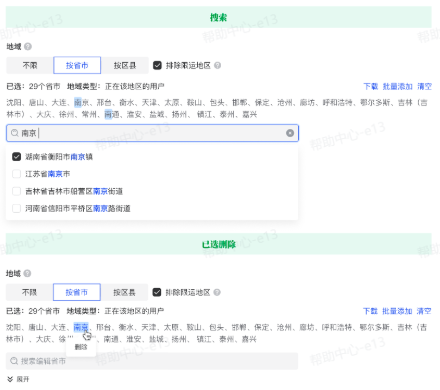Select 不限 in the 搜索 section

(x=30, y=65)
